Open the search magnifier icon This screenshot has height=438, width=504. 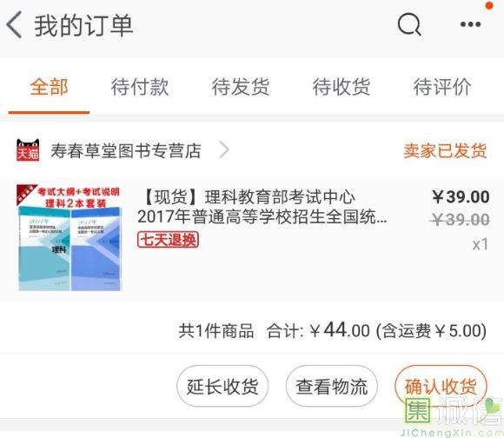[x=409, y=24]
